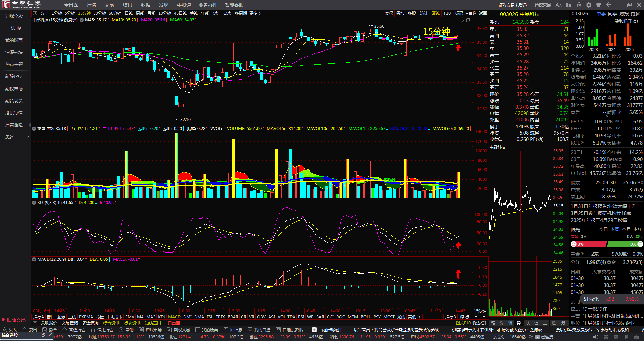Select 单季 single quarter view
Viewport: 644px width, 341px height.
click(601, 14)
